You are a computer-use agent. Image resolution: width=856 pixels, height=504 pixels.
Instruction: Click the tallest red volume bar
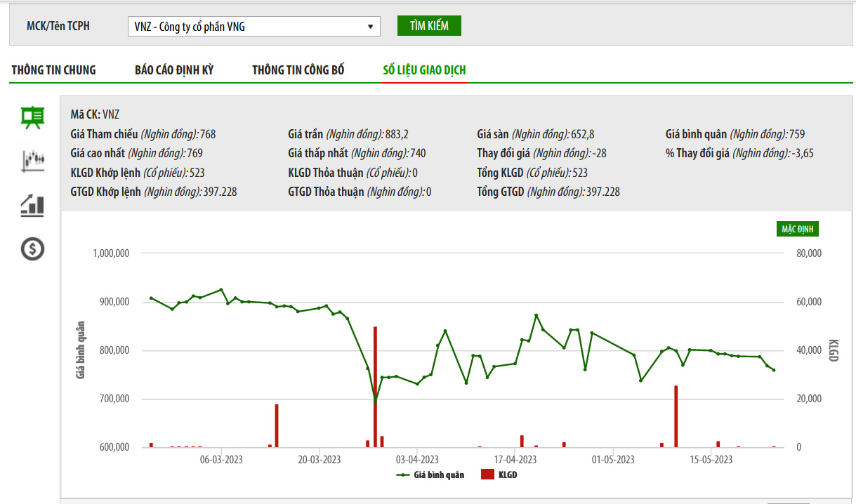(375, 386)
